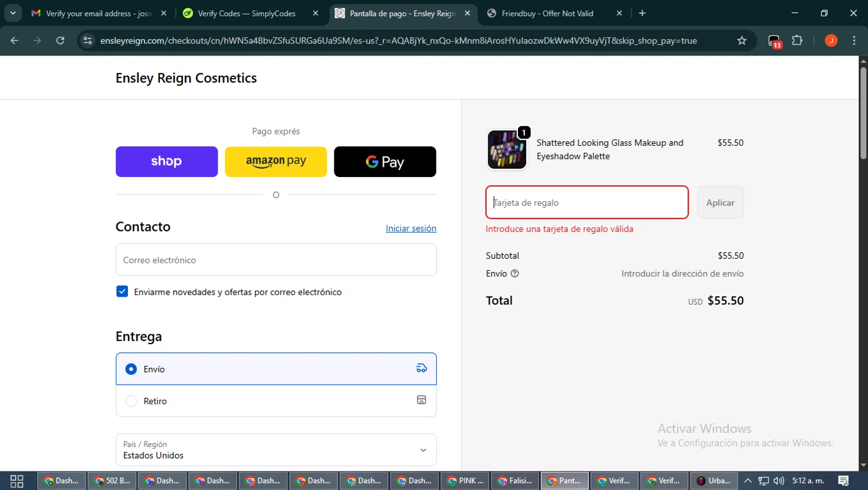Open the tab search dropdown arrow

pyautogui.click(x=13, y=13)
